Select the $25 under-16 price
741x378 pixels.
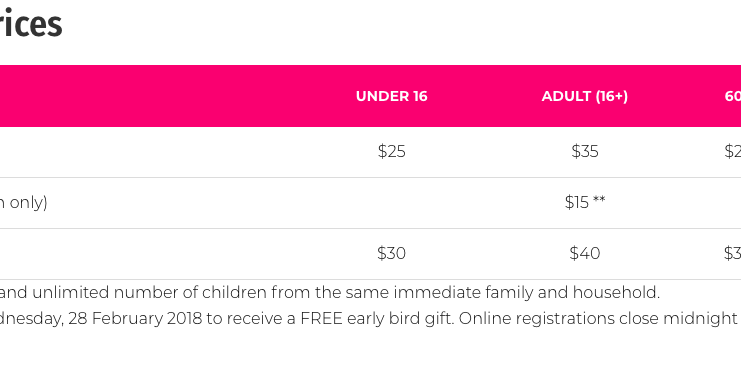click(391, 151)
